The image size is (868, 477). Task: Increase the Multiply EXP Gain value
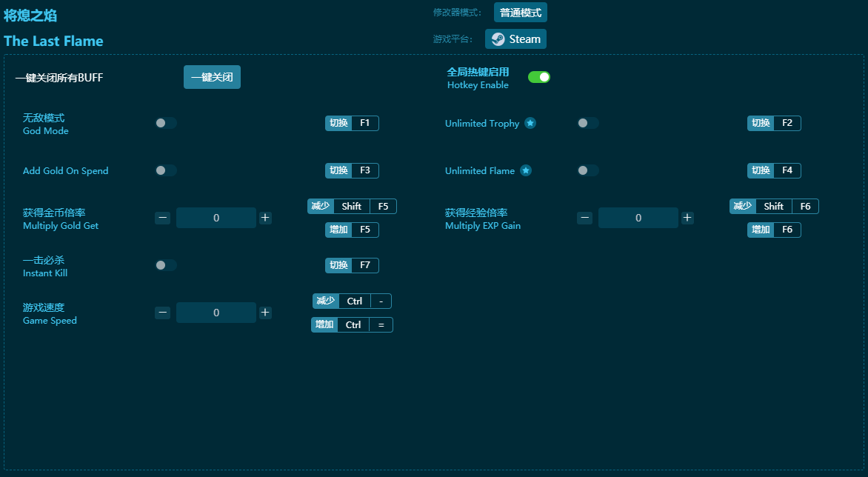(687, 218)
